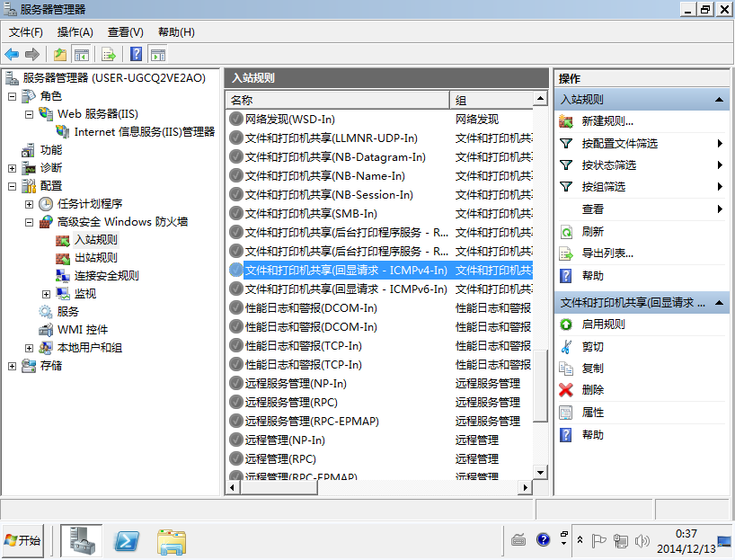This screenshot has height=560, width=735.
Task: Click the horizontal scrollbar right arrow
Action: click(x=525, y=487)
